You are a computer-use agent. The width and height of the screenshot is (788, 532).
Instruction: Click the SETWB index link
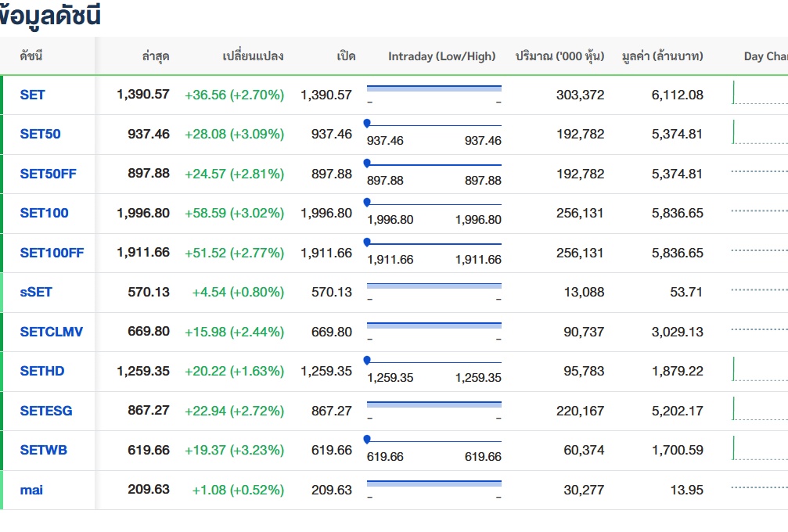[44, 450]
